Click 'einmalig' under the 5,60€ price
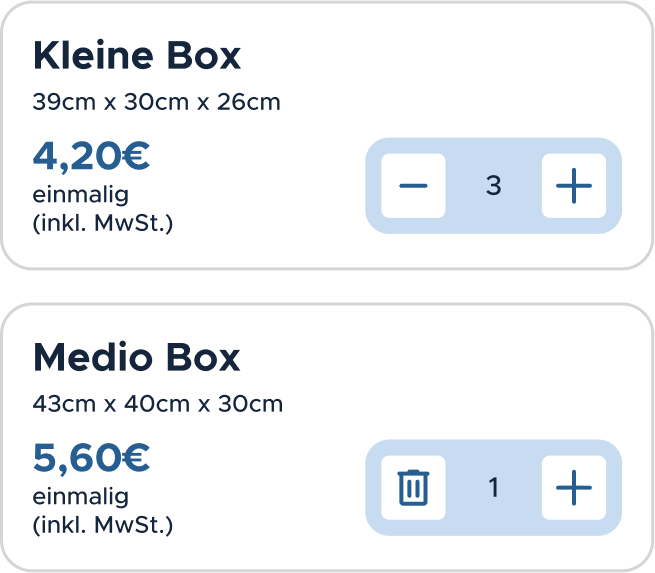 tap(81, 497)
